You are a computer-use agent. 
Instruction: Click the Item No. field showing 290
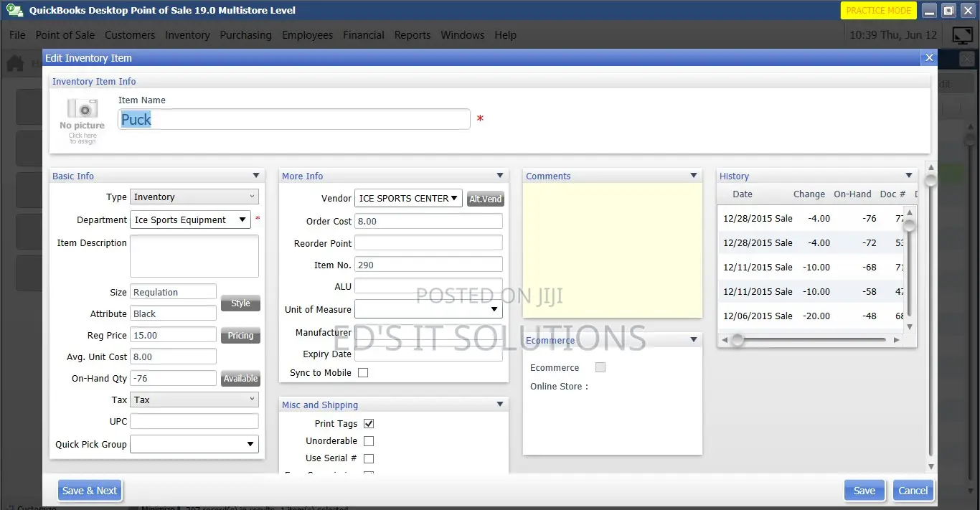429,265
